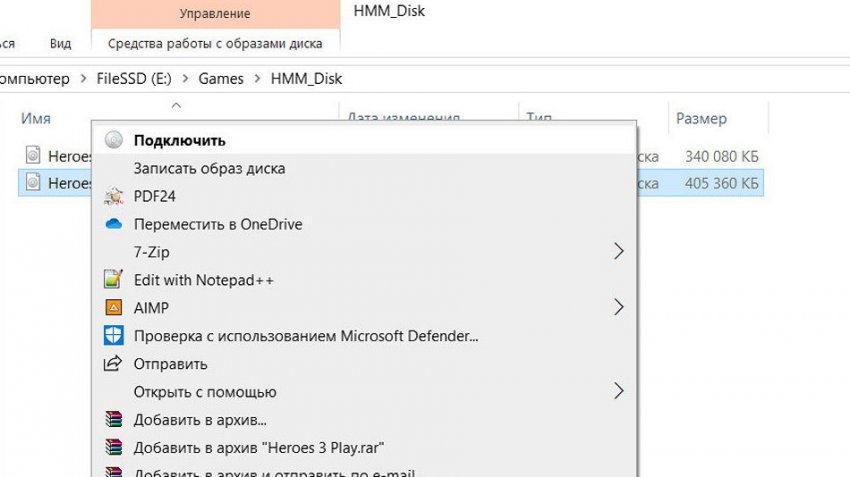Click the disc icon next to Подключить
The width and height of the screenshot is (850, 477).
coord(114,140)
